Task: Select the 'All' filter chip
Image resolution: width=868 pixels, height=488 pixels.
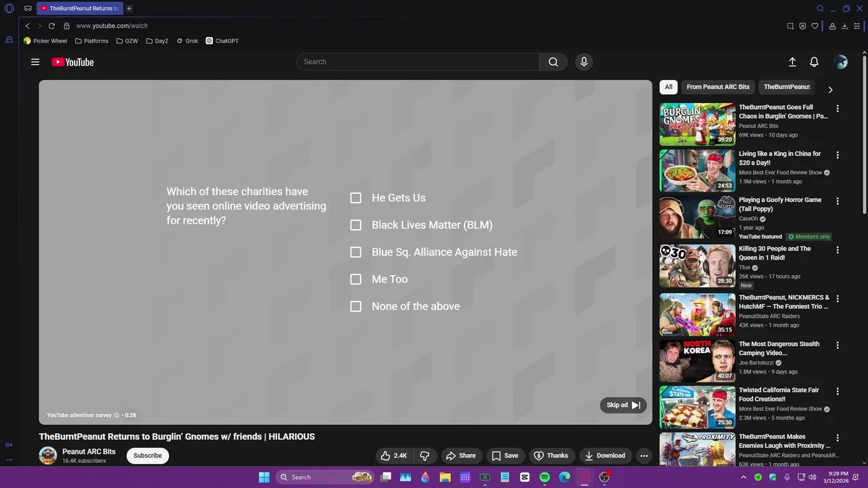Action: 669,87
